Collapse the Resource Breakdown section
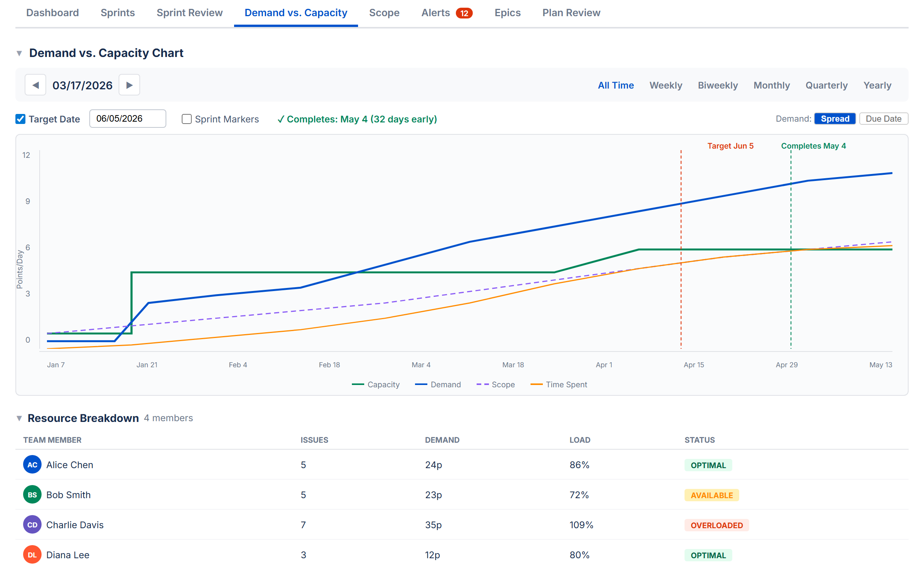 [19, 418]
